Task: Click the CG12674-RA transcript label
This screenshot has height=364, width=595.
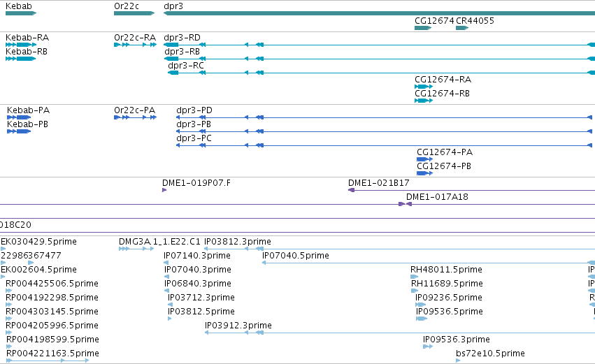Action: tap(443, 80)
